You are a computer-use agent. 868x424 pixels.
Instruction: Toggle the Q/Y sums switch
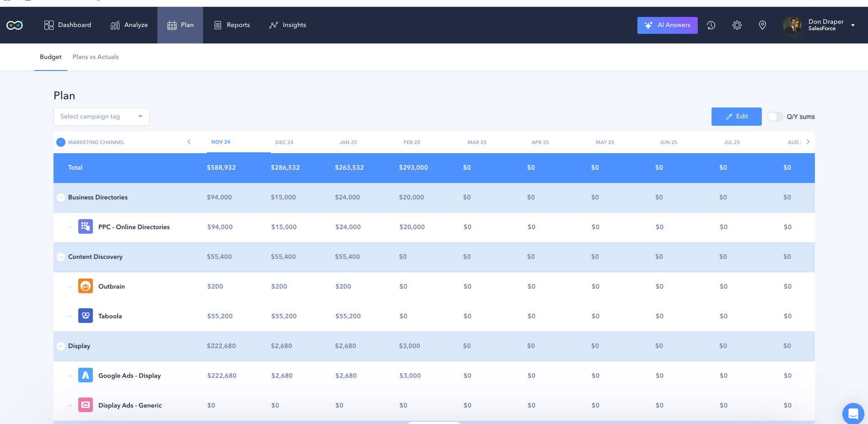point(775,117)
